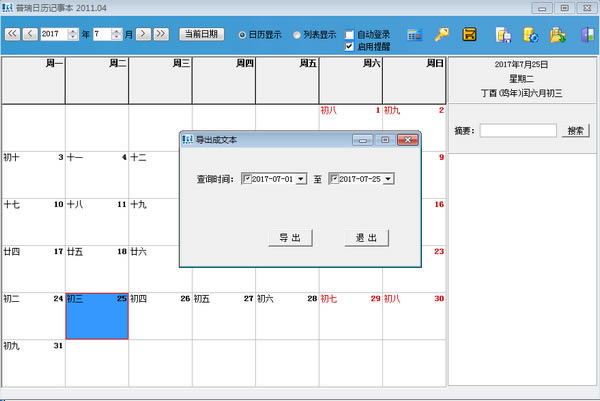
Task: Click the calendar grid toolbar icon
Action: click(x=415, y=35)
